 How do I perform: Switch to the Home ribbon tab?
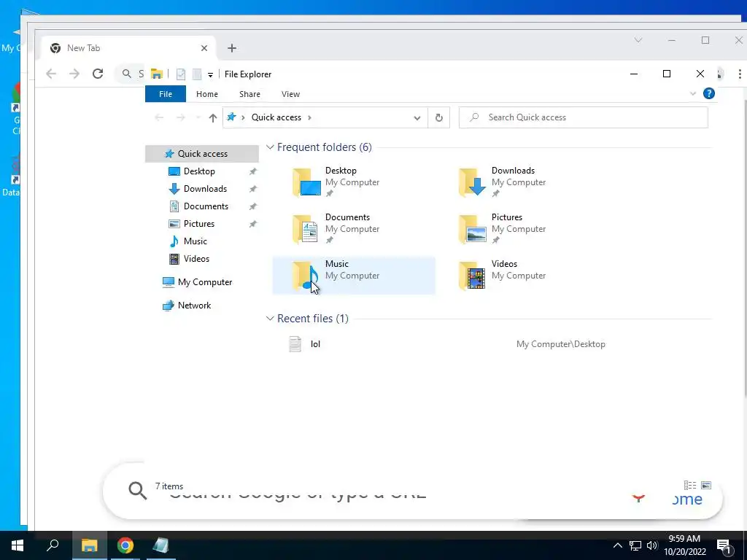(x=206, y=94)
